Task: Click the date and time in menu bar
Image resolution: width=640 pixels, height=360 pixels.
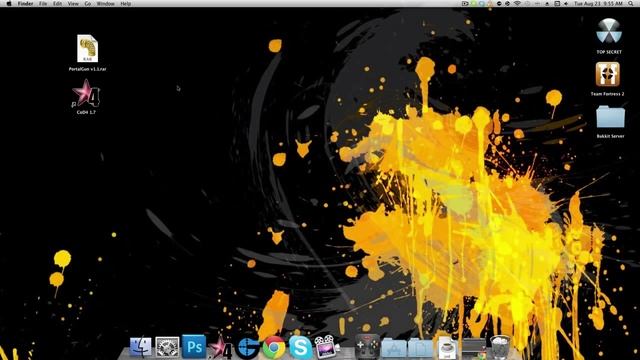Action: point(598,4)
